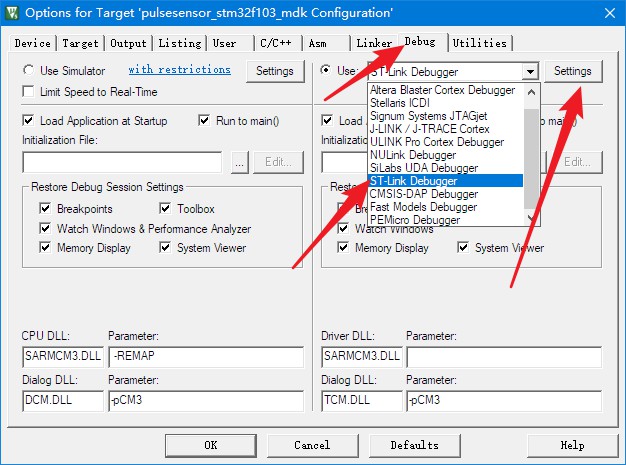Toggle simulator Load Application at Startup
This screenshot has width=626, height=465.
[x=28, y=120]
